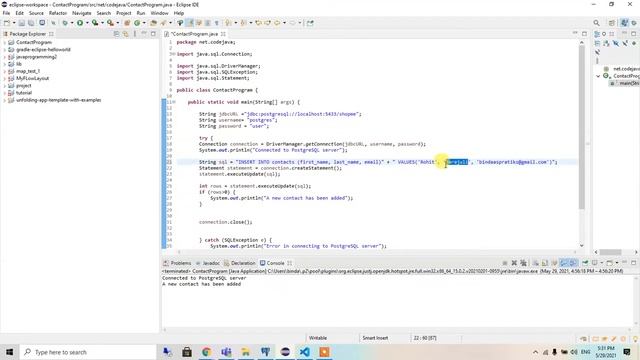Toggle Link with Editor in Package Explorer
Viewport: 640px width, 360px height.
[x=125, y=34]
